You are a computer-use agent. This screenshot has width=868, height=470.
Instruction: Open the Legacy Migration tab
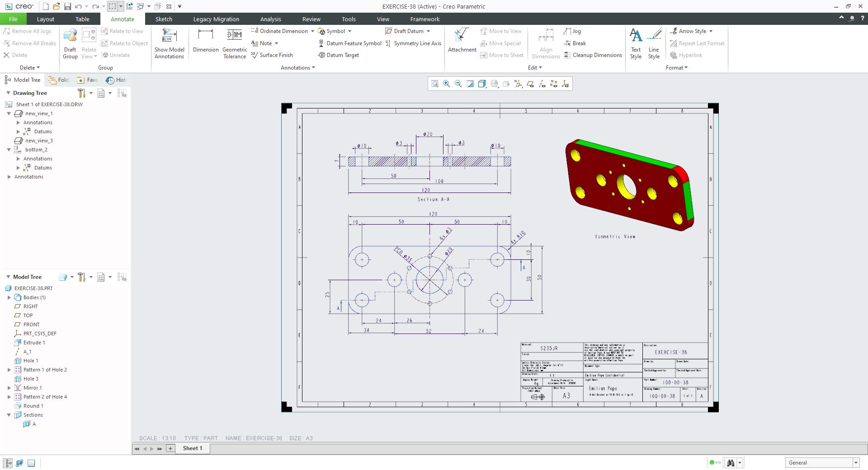coord(216,19)
